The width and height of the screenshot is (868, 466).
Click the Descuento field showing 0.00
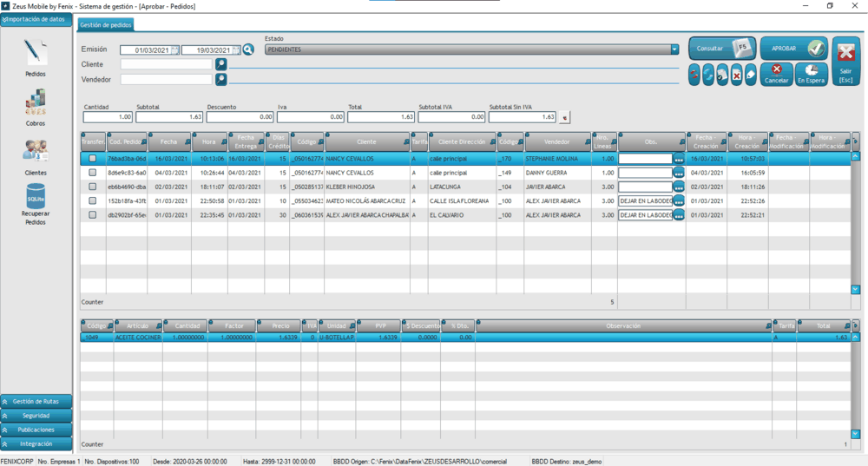(240, 117)
